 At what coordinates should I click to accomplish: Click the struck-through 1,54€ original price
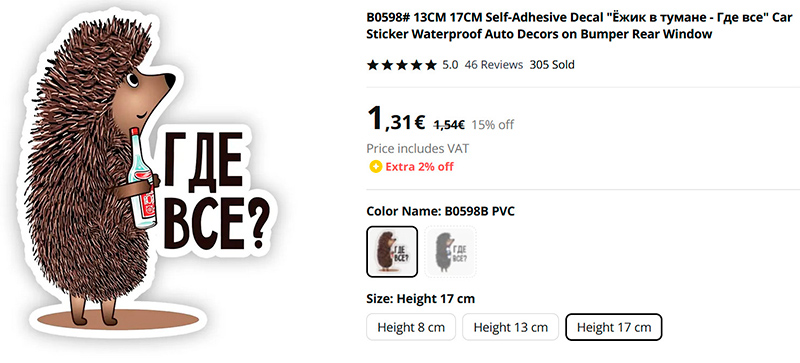[x=449, y=125]
